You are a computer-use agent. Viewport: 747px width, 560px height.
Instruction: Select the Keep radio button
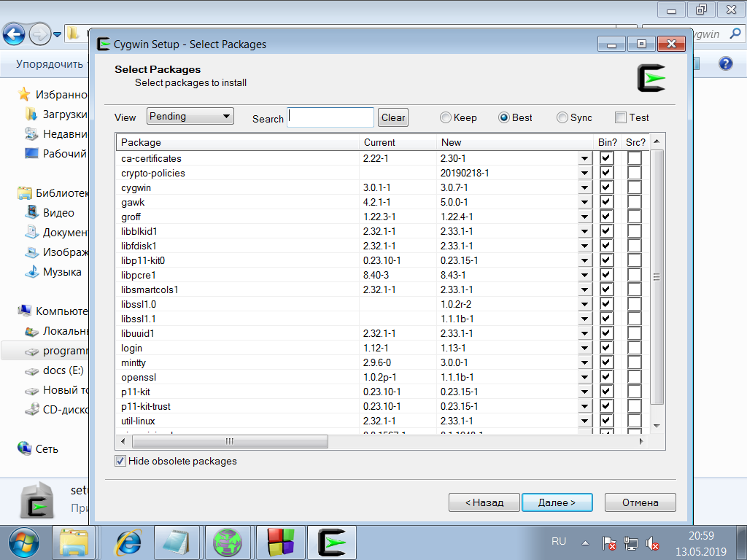tap(446, 117)
